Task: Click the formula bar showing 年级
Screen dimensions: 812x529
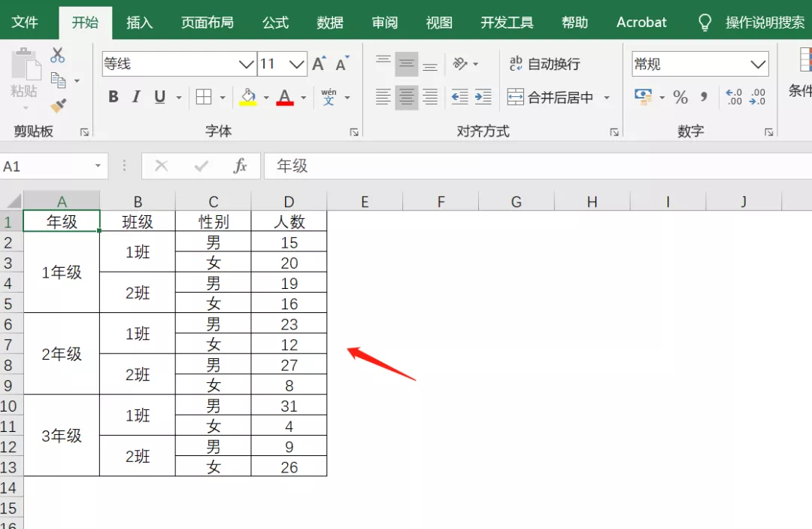Action: (538, 166)
